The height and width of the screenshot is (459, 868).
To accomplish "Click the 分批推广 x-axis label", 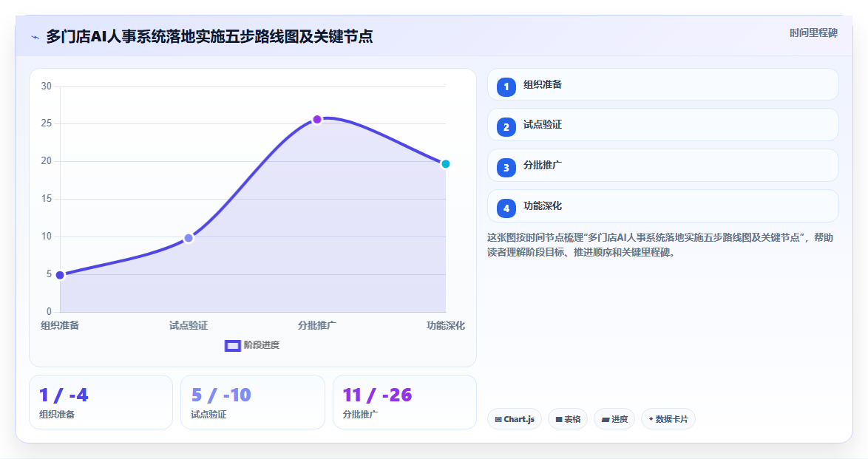I will coord(317,325).
